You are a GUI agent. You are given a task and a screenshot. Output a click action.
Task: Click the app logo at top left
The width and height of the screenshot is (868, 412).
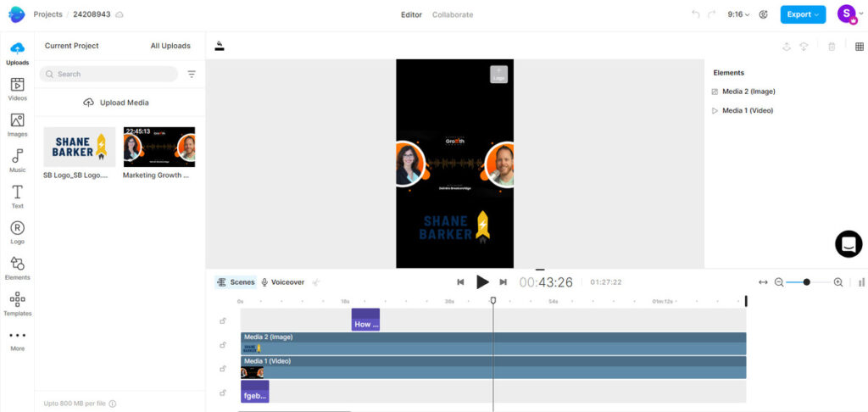17,14
